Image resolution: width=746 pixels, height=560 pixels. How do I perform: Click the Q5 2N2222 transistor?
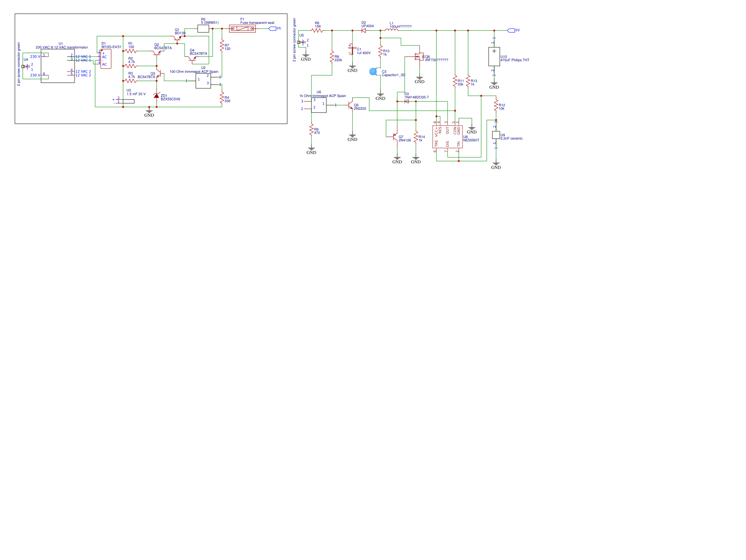pyautogui.click(x=351, y=105)
